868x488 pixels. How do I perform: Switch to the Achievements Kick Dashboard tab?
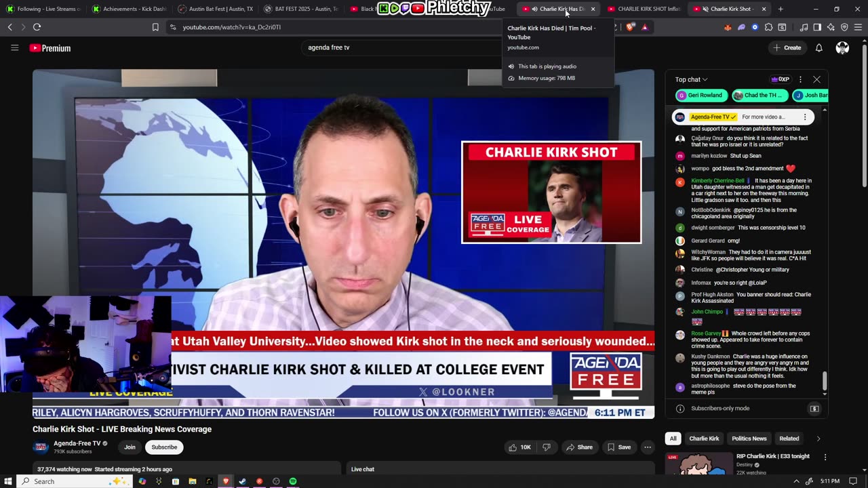(129, 9)
